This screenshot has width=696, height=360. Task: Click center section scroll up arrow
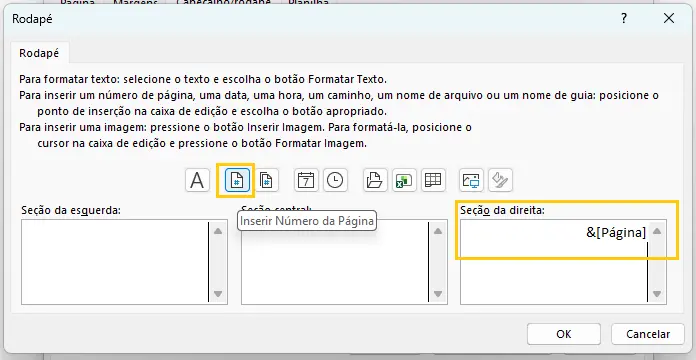click(438, 231)
